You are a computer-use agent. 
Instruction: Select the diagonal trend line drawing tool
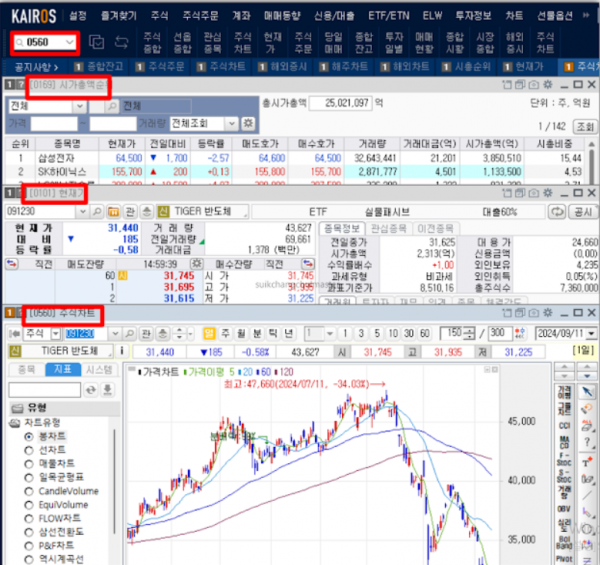(x=587, y=496)
